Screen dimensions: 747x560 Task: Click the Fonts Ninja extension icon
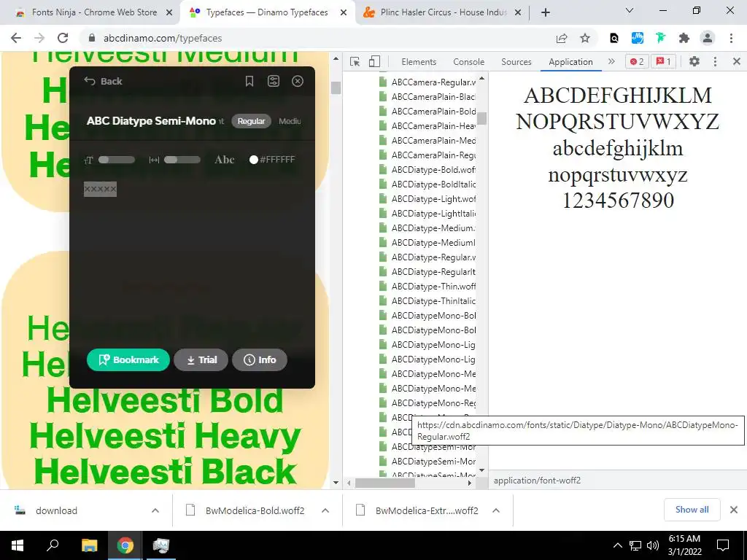(660, 38)
